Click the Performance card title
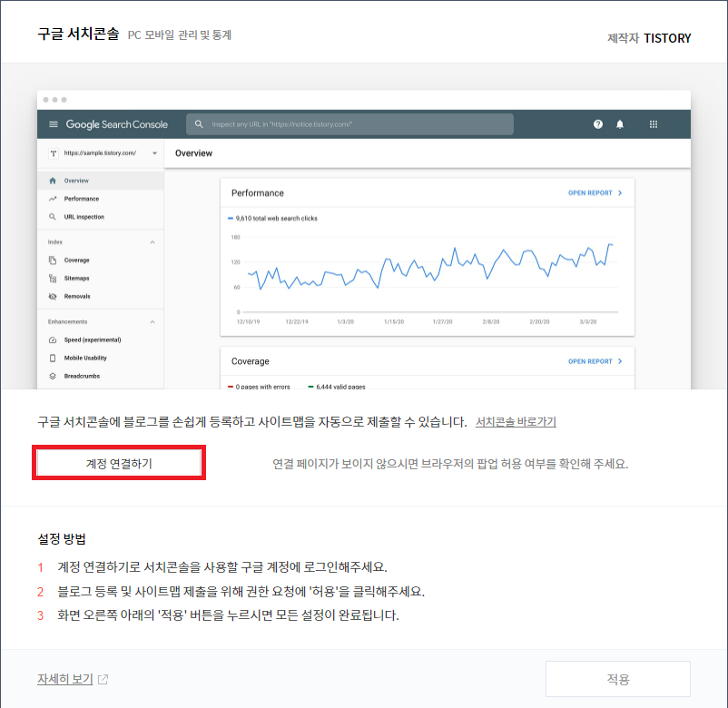 [258, 193]
